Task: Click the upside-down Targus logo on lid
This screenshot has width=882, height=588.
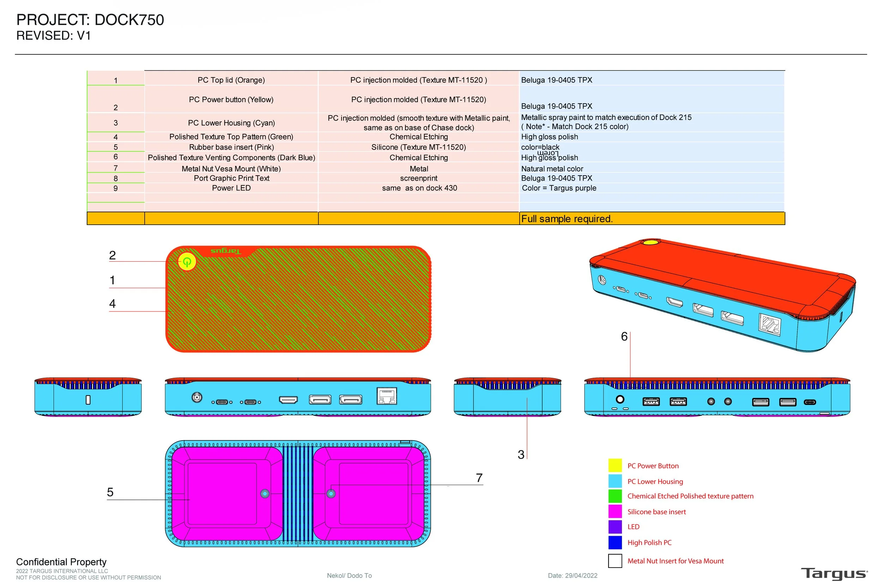Action: pos(225,251)
